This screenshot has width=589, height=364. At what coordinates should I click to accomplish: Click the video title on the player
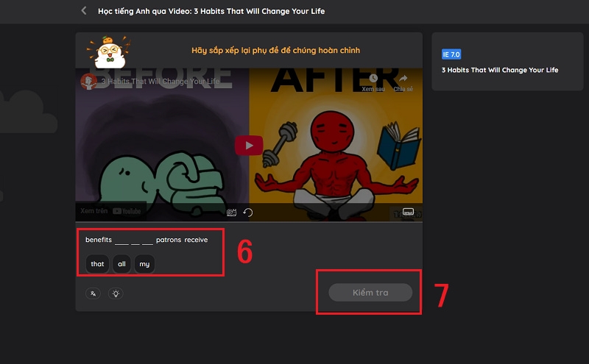point(161,81)
